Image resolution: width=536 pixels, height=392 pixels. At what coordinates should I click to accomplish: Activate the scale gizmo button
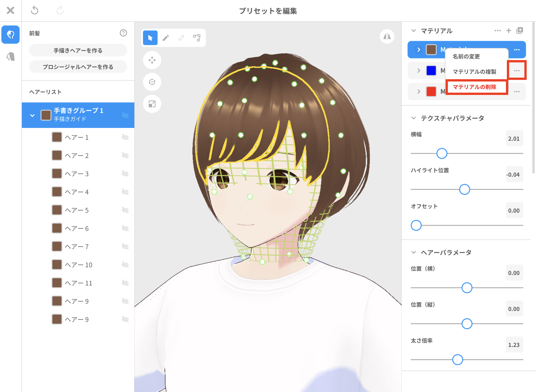(152, 104)
